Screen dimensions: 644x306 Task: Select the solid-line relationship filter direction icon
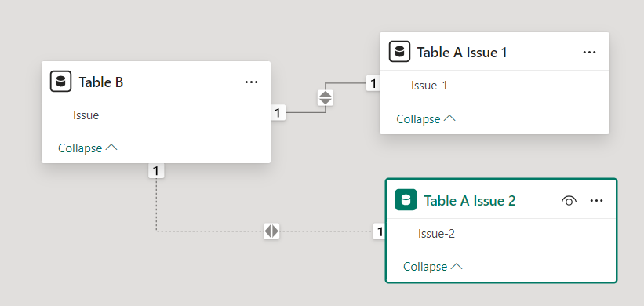tap(326, 98)
